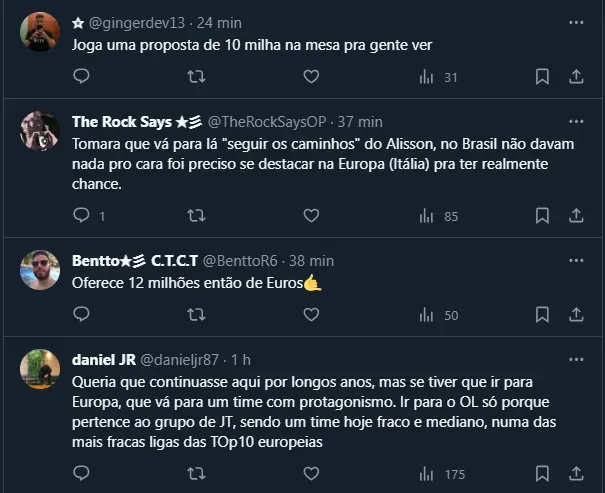
Task: Share BenttoR6's tweet
Action: 576,315
